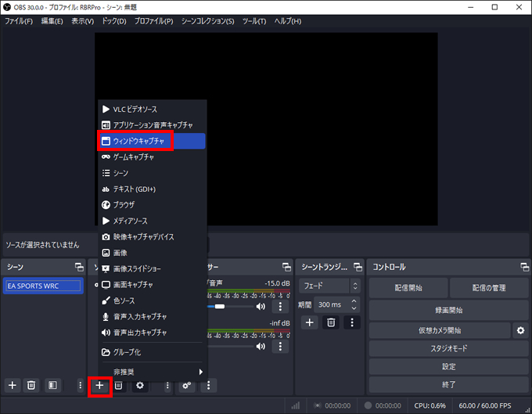Open the -15.0 dB channel options dots

click(280, 307)
